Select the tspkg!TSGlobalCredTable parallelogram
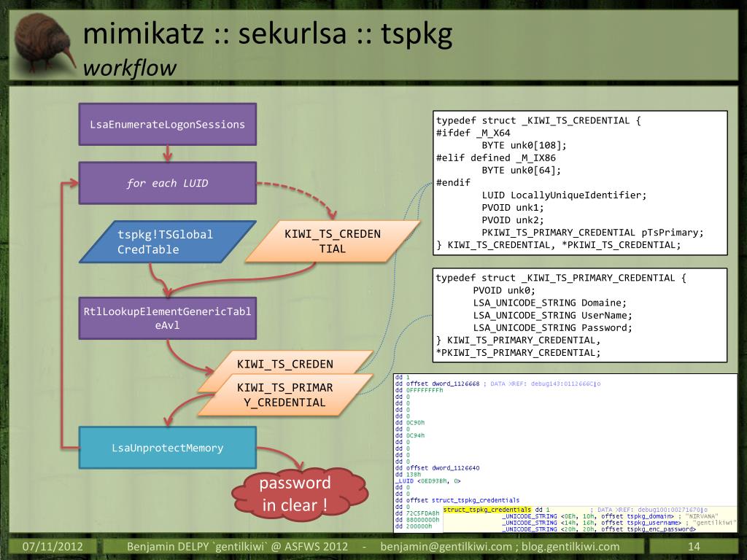 pyautogui.click(x=168, y=241)
